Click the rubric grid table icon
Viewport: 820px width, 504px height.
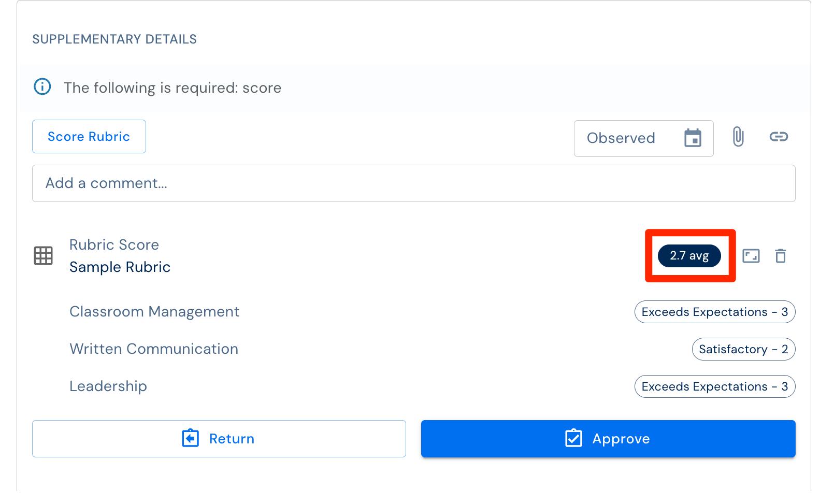coord(44,256)
